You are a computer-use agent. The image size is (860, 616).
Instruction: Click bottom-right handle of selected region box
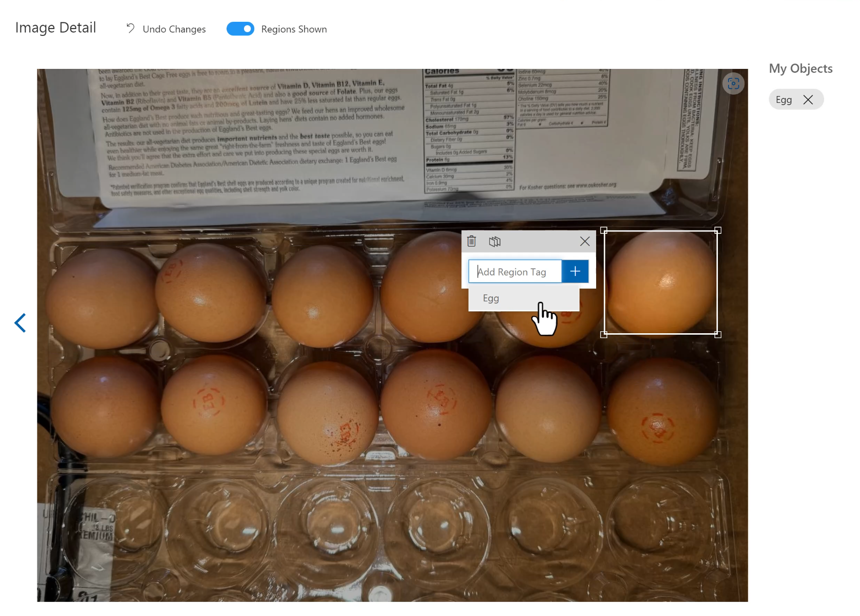click(x=718, y=334)
